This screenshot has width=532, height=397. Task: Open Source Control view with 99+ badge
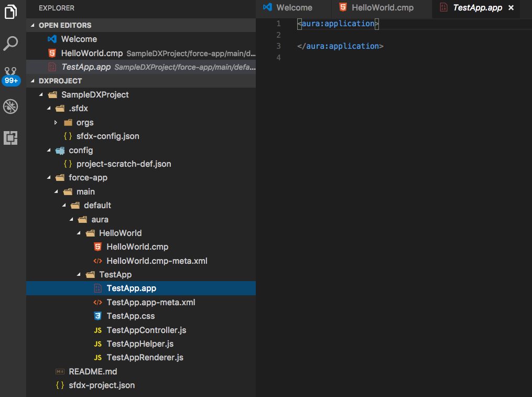tap(11, 76)
